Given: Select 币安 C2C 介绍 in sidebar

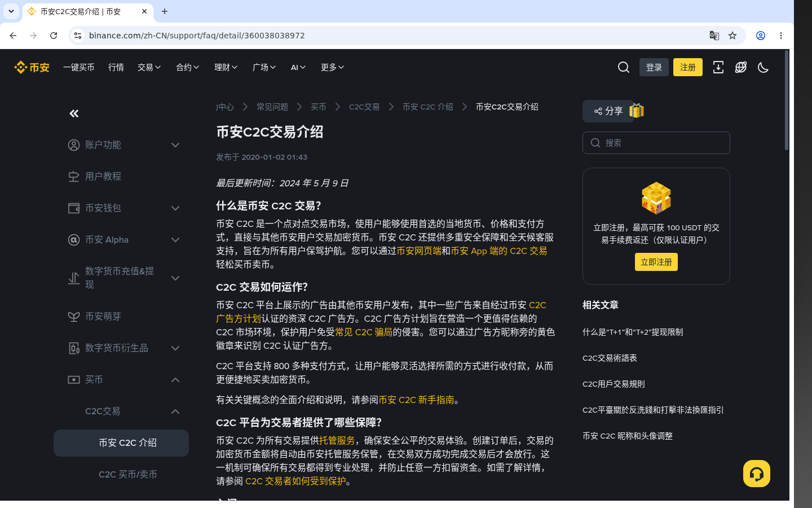Looking at the screenshot, I should click(x=121, y=443).
